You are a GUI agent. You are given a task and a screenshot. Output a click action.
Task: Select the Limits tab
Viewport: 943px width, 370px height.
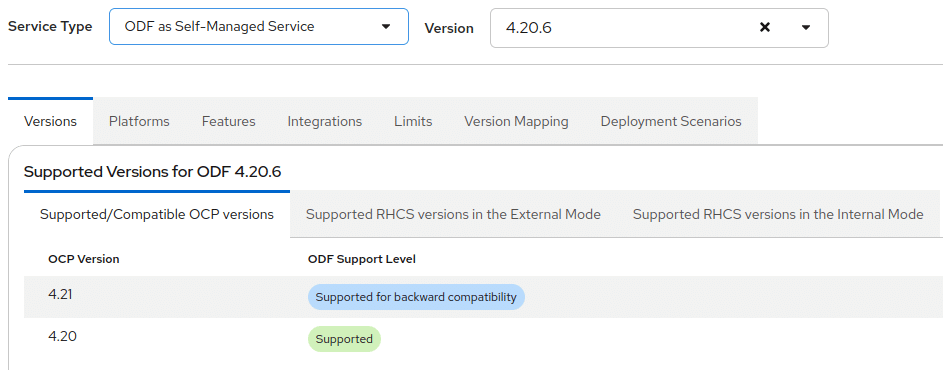413,122
